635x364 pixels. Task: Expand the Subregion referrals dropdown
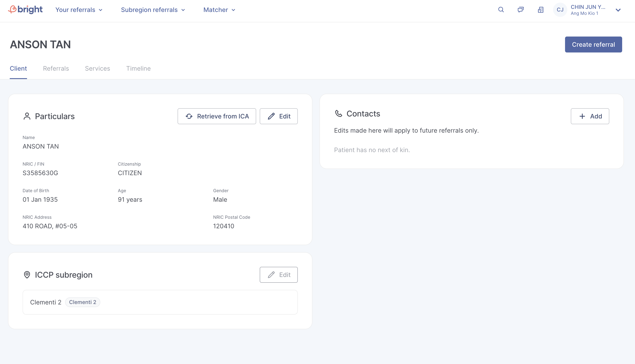pos(153,10)
